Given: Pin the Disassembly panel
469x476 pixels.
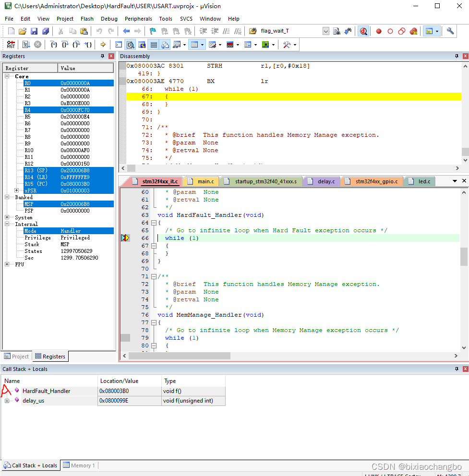Looking at the screenshot, I should [457, 56].
